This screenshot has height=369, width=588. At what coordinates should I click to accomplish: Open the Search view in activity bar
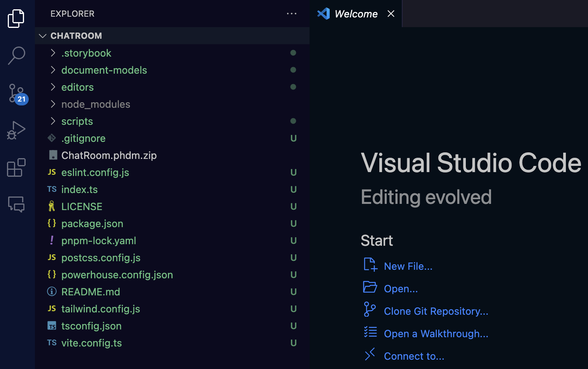click(16, 55)
